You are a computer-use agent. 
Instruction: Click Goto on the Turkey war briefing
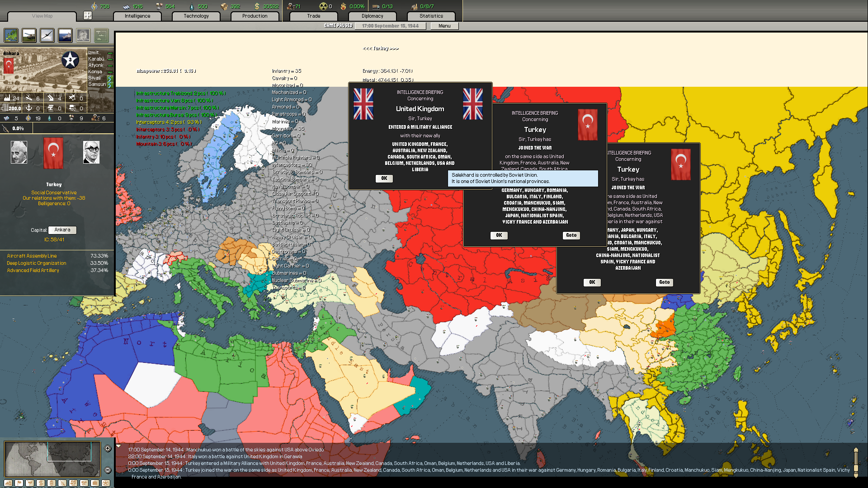click(571, 235)
